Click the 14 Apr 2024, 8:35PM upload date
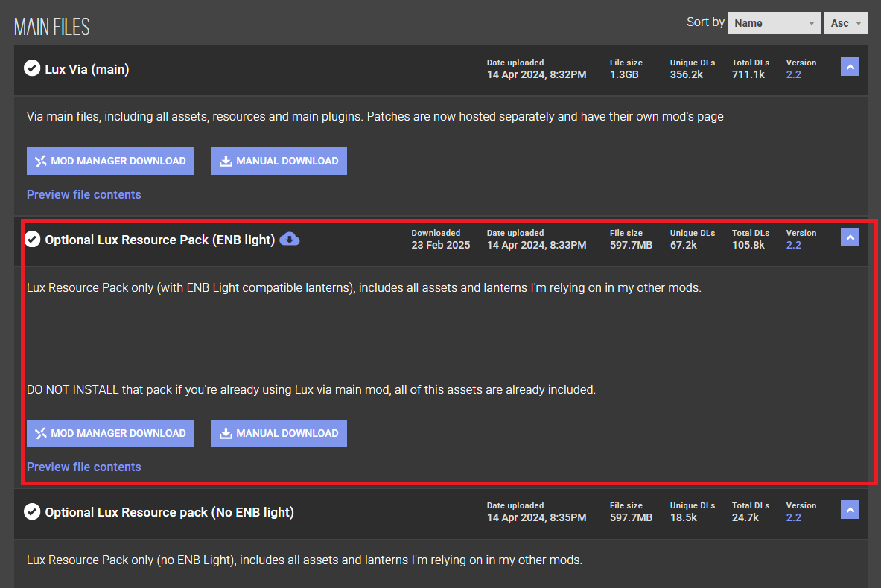 537,518
